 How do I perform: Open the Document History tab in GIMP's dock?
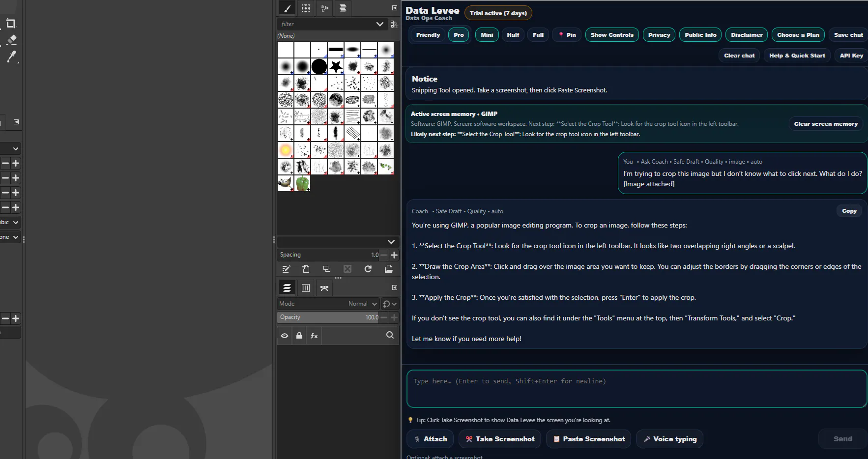(343, 8)
